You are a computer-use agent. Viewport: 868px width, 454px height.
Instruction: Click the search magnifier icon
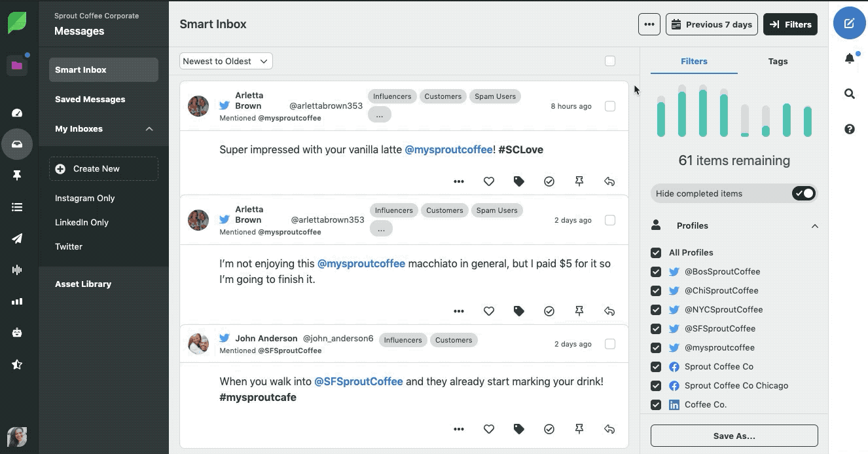pos(849,94)
